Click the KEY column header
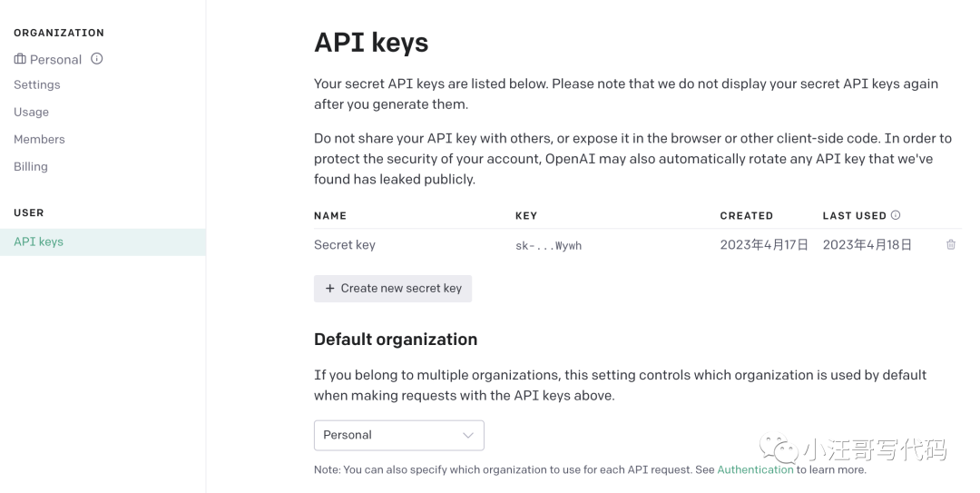The width and height of the screenshot is (980, 493). click(526, 216)
